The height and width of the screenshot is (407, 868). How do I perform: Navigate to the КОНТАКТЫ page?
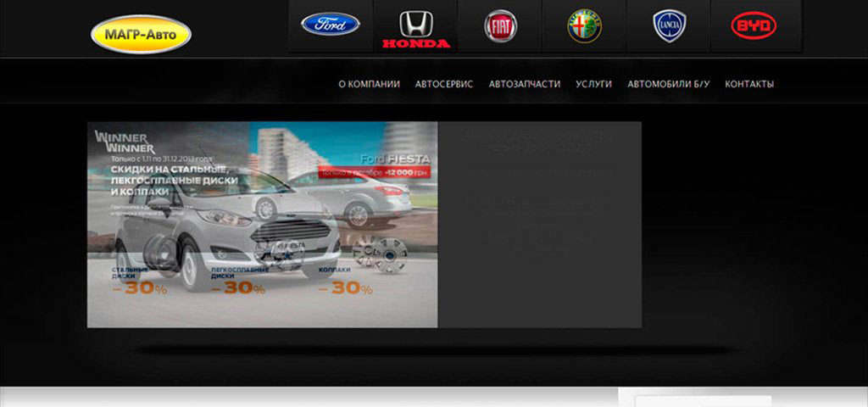[749, 84]
